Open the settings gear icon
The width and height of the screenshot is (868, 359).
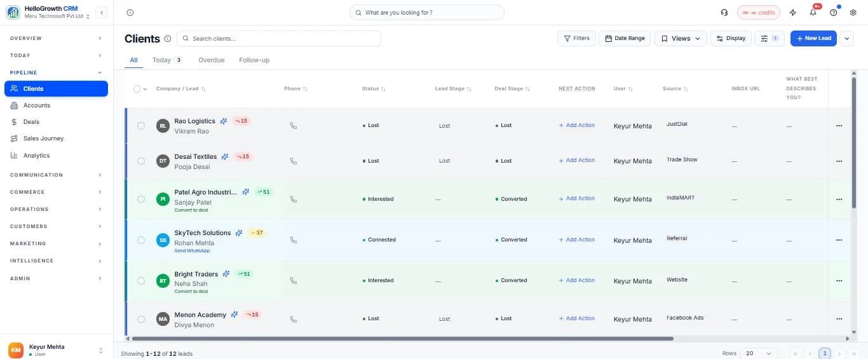click(x=853, y=13)
